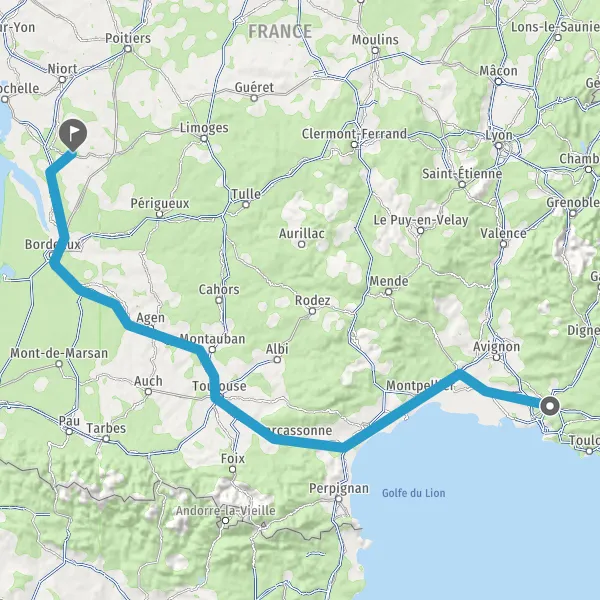The width and height of the screenshot is (600, 600).
Task: Click the Andorre-la-Vieille label
Action: coord(226,510)
